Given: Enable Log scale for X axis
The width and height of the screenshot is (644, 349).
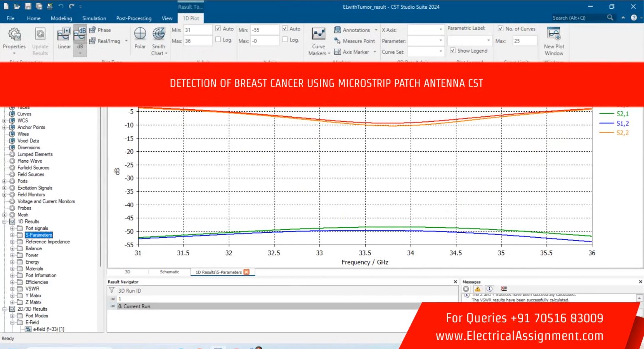Looking at the screenshot, I should [x=218, y=40].
